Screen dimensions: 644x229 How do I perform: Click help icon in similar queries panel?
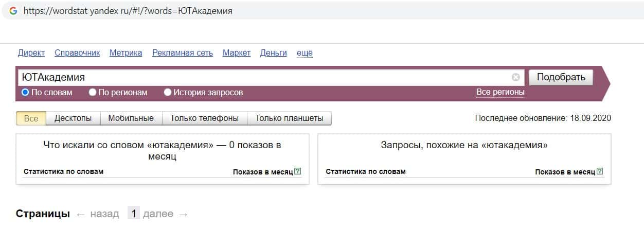(x=599, y=171)
